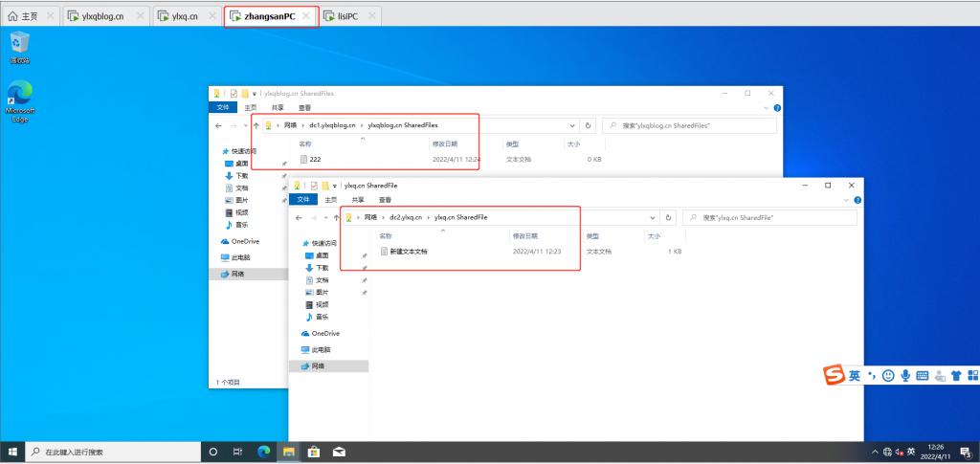The image size is (980, 464).
Task: Open Sogou soft keyboard
Action: coord(922,375)
